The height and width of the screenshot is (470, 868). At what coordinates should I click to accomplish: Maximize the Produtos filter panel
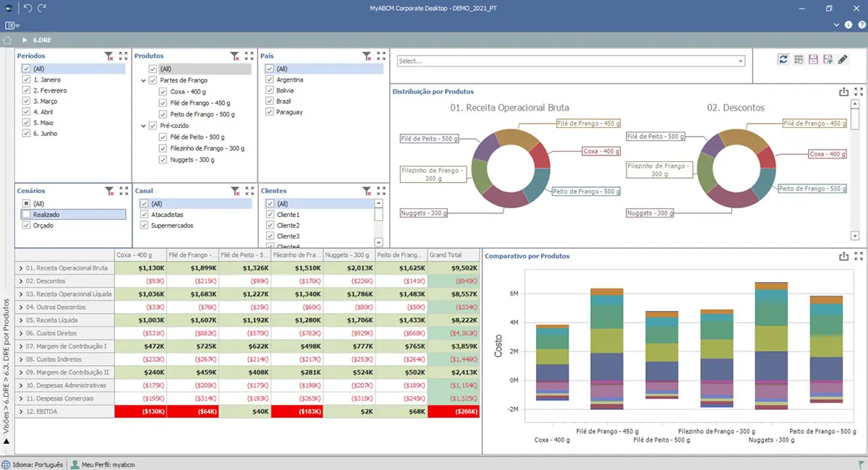[249, 56]
